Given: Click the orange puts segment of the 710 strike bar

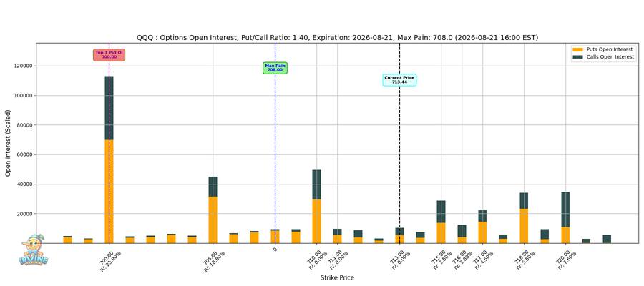Looking at the screenshot, I should click(317, 221).
